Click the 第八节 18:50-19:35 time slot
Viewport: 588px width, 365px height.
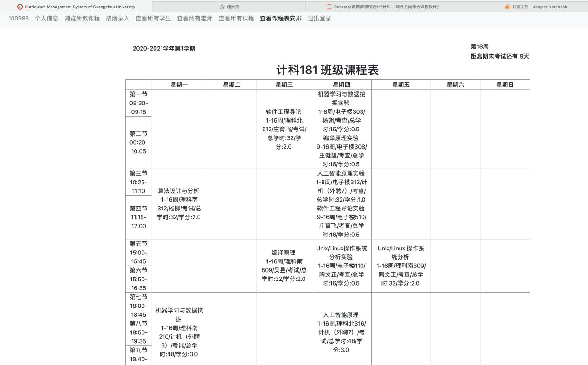point(138,332)
